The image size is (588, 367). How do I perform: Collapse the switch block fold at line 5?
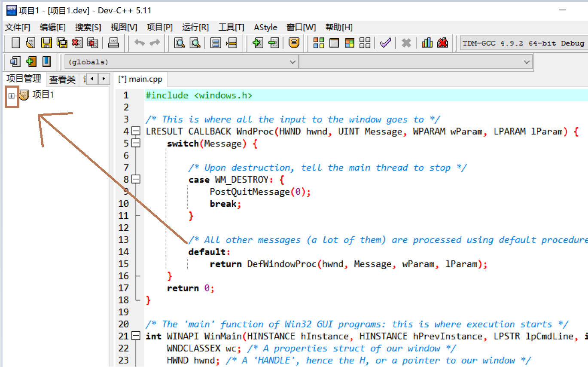click(x=136, y=143)
